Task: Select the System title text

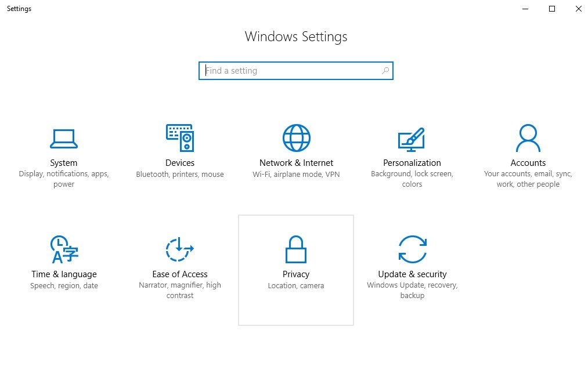Action: tap(64, 163)
